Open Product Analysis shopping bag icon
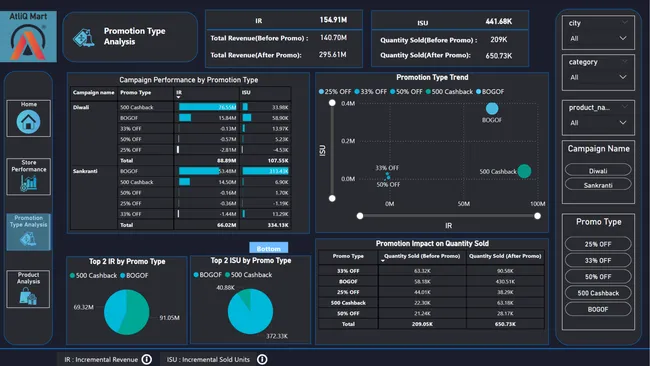Image resolution: width=650 pixels, height=366 pixels. click(28, 296)
